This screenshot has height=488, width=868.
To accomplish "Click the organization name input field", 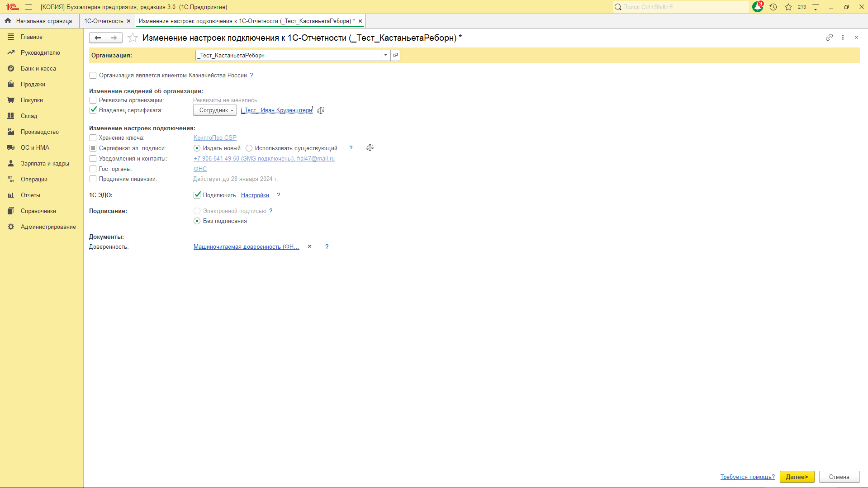I will [288, 55].
